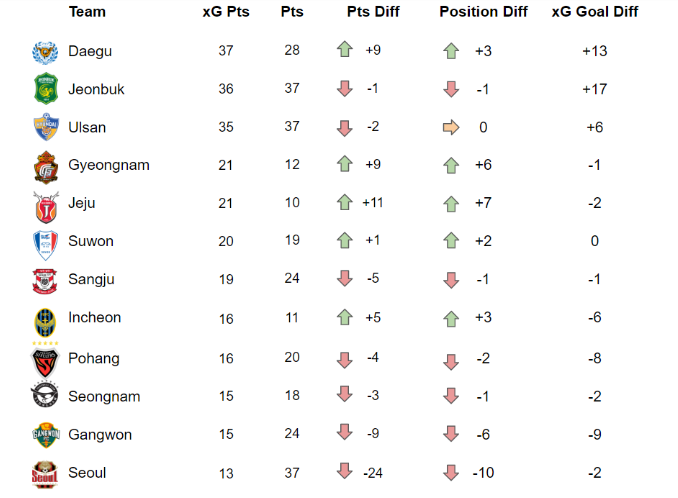This screenshot has width=678, height=498.
Task: Sort by xG Pts column header
Action: [x=226, y=12]
